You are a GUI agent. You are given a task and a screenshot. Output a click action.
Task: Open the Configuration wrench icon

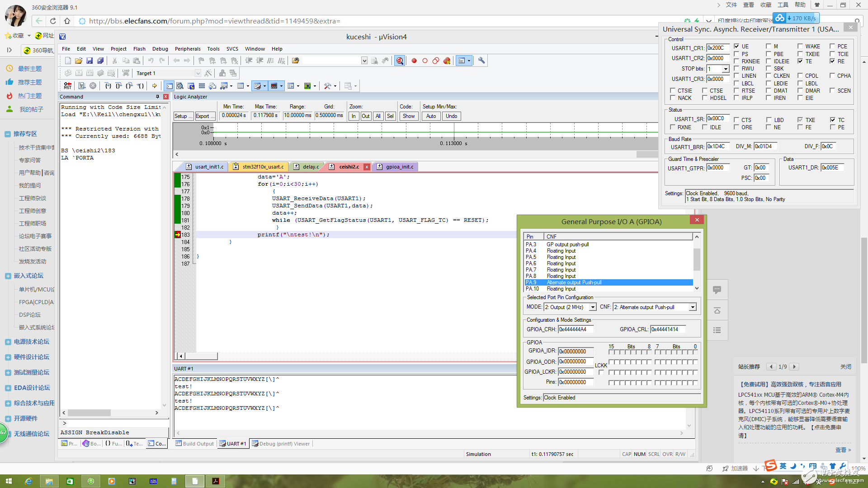[481, 61]
